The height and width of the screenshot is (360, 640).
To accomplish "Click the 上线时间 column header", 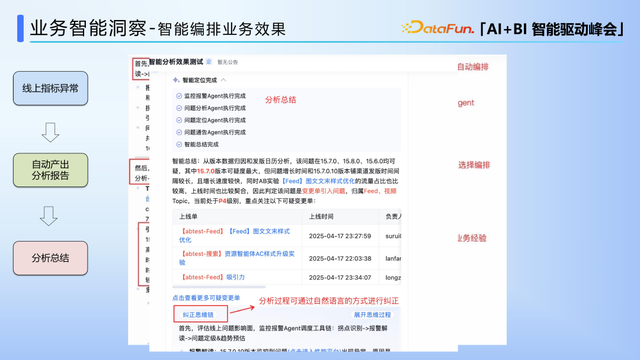I will tap(321, 216).
